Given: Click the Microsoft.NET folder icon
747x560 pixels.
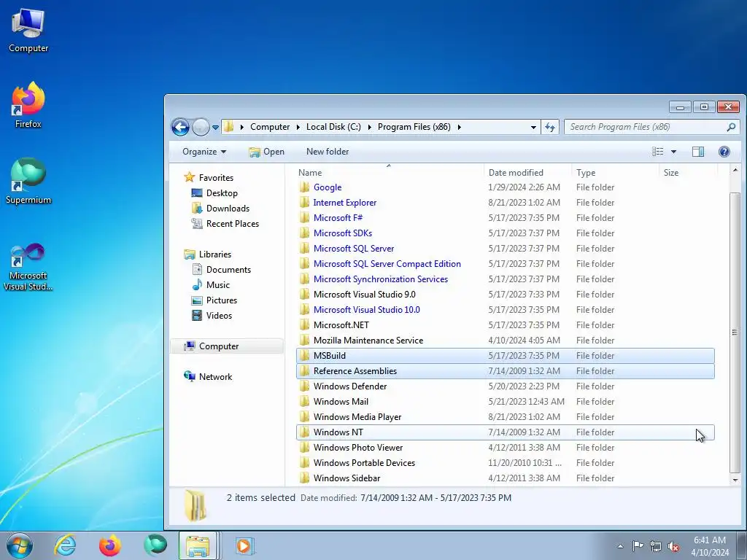Looking at the screenshot, I should click(x=304, y=324).
